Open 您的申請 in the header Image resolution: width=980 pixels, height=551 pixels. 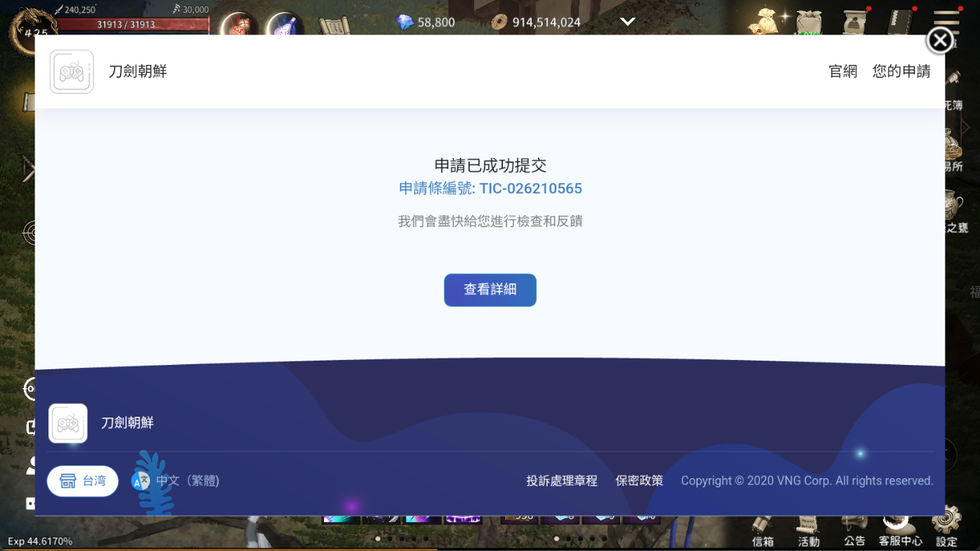click(x=901, y=71)
